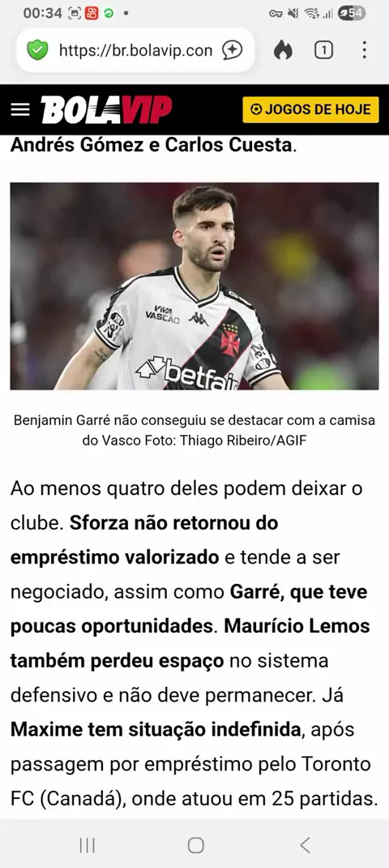Screen dimensions: 389x868
Task: Open the BolaVIP hamburger menu
Action: tap(20, 109)
